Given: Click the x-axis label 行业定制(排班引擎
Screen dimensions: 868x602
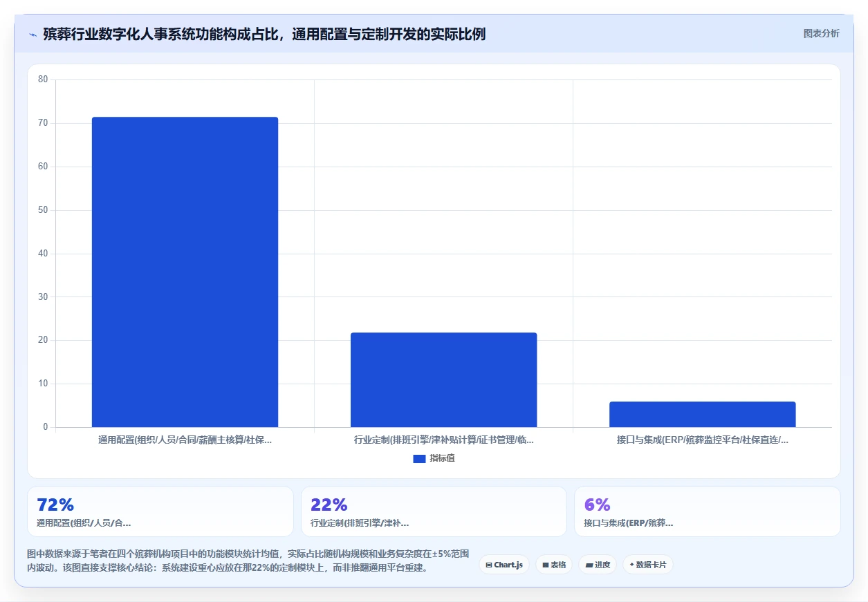Looking at the screenshot, I should tap(443, 440).
